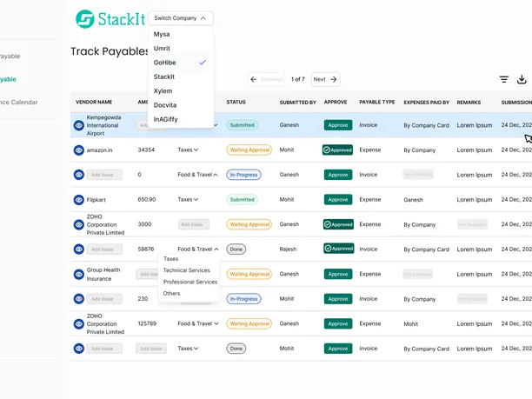The height and width of the screenshot is (399, 532).
Task: Approve the last row invoice
Action: [x=338, y=349]
